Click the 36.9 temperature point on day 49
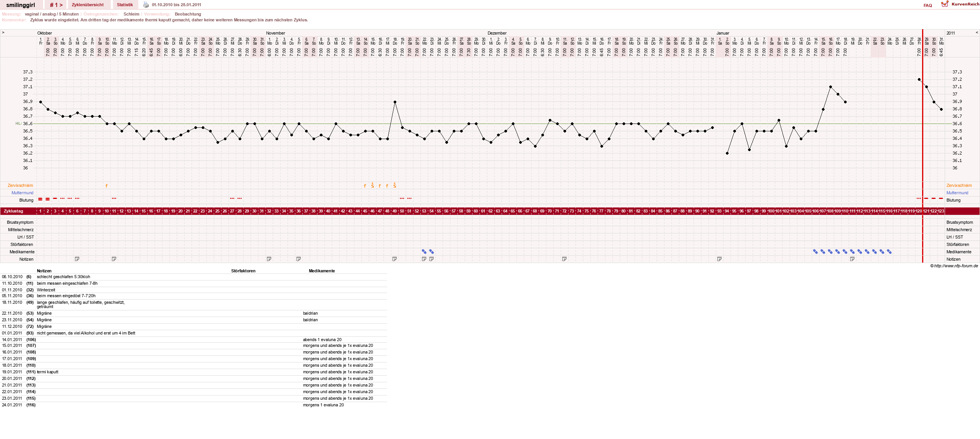 click(x=395, y=102)
